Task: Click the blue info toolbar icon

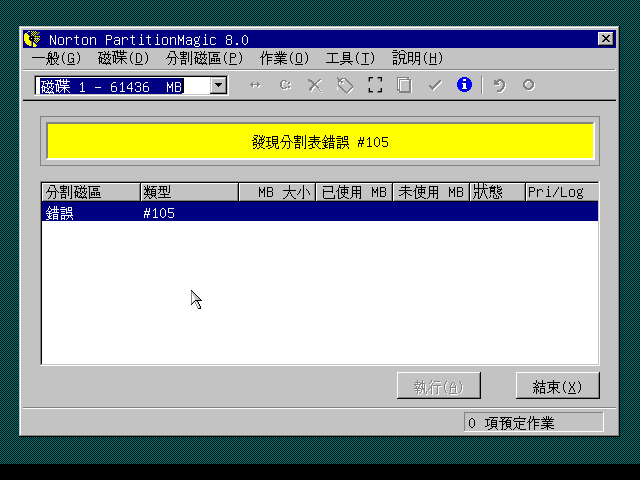Action: 464,84
